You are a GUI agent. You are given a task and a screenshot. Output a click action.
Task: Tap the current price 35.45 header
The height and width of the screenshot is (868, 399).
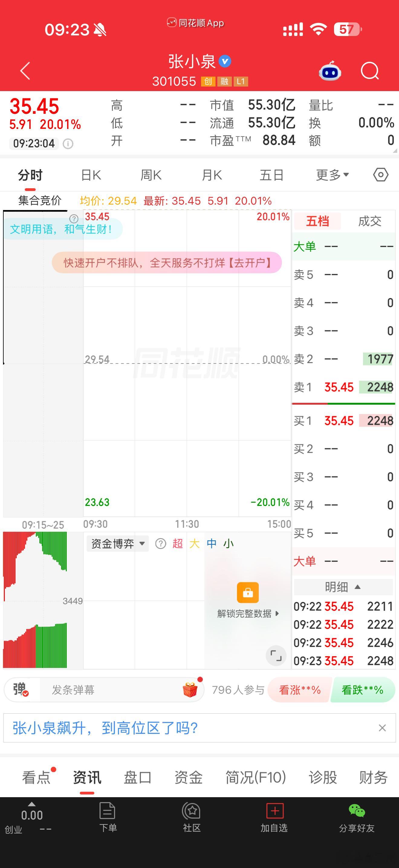coord(34,106)
